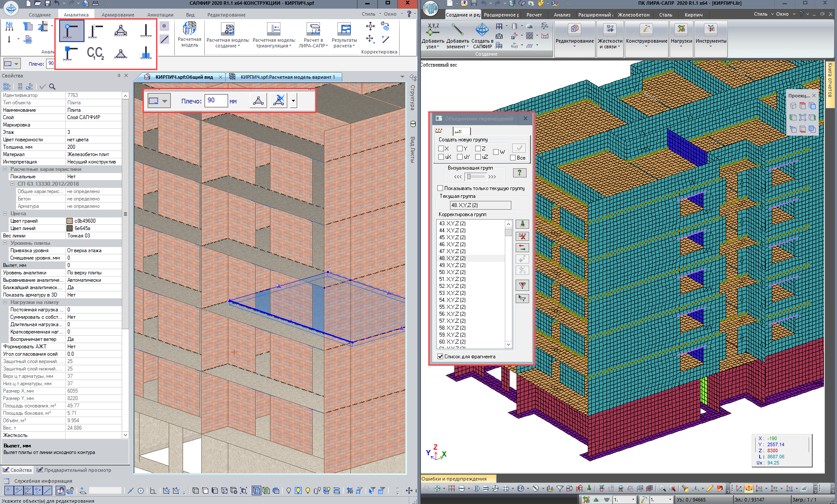Image resolution: width=837 pixels, height=504 pixels.
Task: Open the Армирование ribbon tab
Action: pyautogui.click(x=118, y=15)
